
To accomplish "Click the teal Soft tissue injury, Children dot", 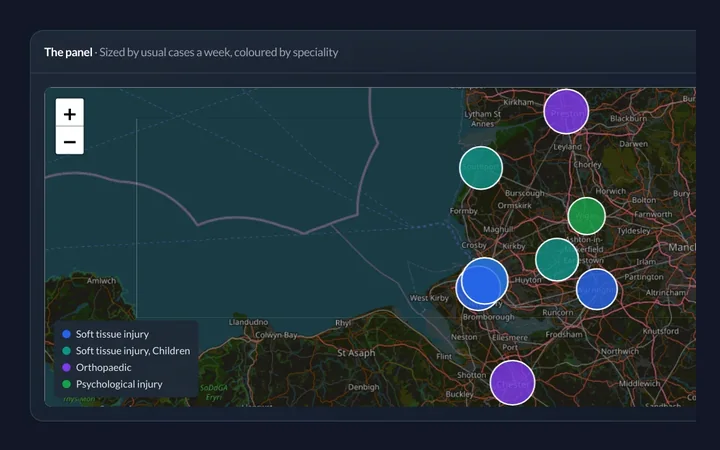I will coord(67,351).
